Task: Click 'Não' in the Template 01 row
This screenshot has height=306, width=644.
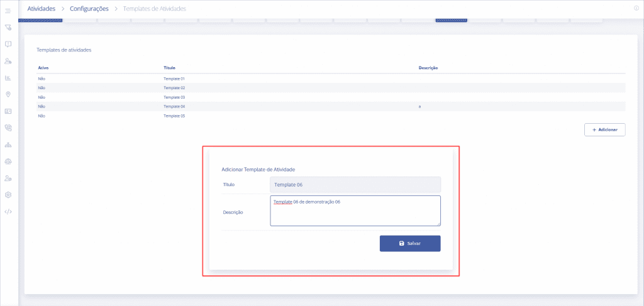Action: pos(41,79)
